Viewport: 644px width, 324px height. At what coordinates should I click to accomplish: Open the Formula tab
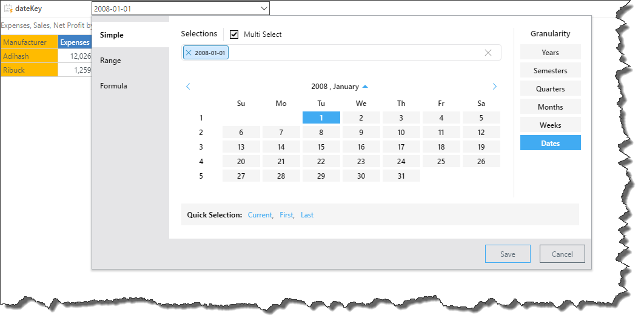(113, 86)
